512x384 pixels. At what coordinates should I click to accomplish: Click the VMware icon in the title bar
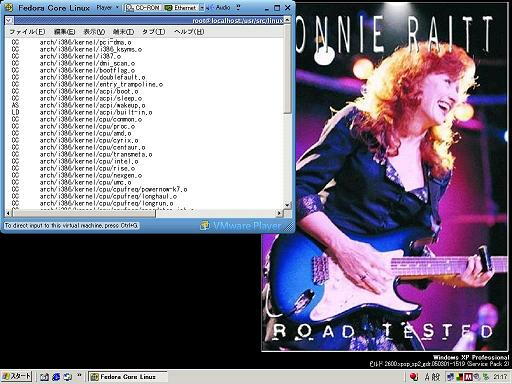8,7
